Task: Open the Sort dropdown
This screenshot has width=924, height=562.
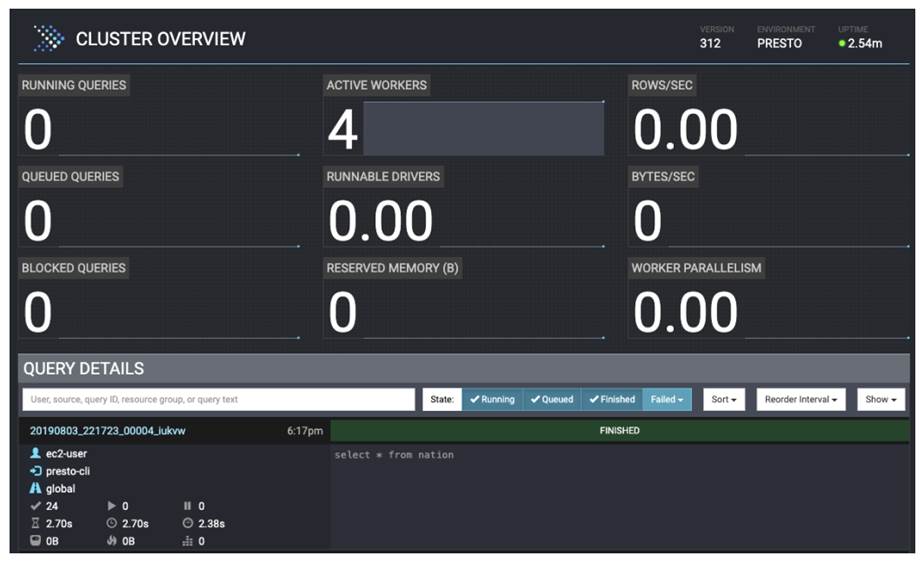Action: [724, 399]
